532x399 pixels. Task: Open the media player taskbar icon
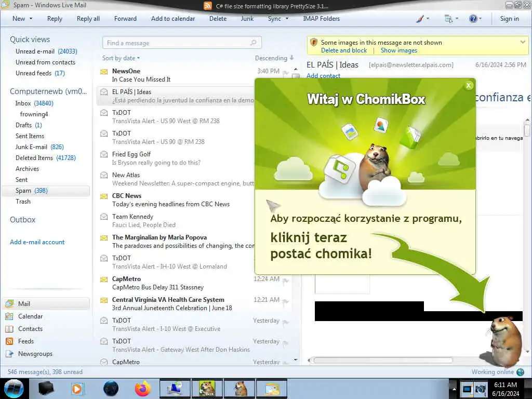[x=77, y=389]
